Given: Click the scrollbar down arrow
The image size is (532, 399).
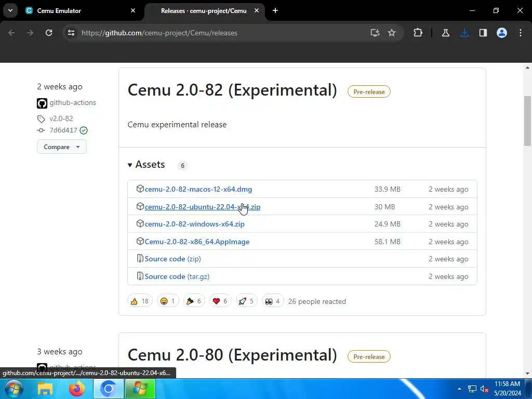Looking at the screenshot, I should pyautogui.click(x=527, y=374).
